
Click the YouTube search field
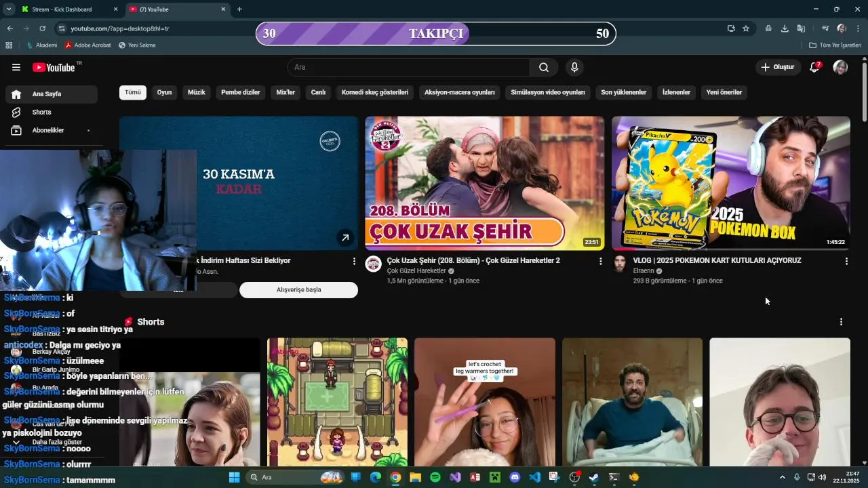409,67
